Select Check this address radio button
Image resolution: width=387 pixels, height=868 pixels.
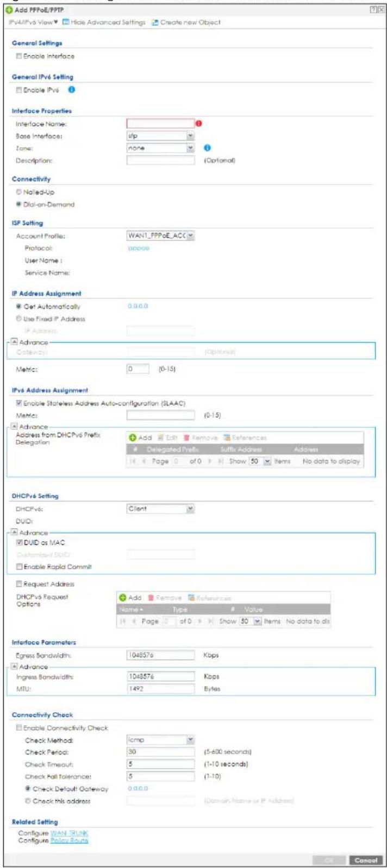click(27, 801)
